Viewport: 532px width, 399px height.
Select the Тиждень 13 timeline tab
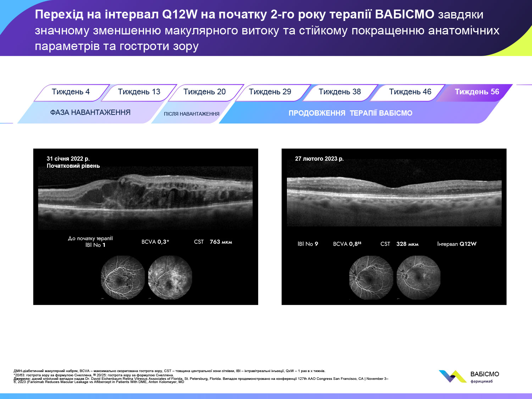pos(139,92)
